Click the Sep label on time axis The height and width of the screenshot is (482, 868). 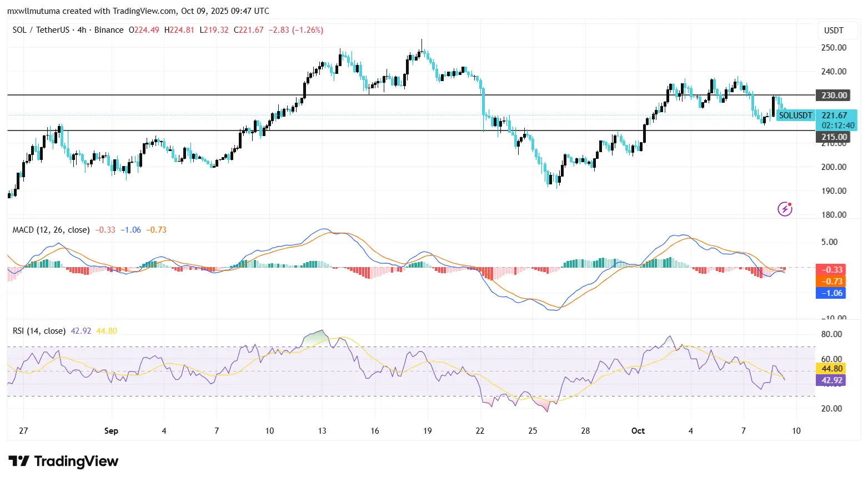(111, 431)
